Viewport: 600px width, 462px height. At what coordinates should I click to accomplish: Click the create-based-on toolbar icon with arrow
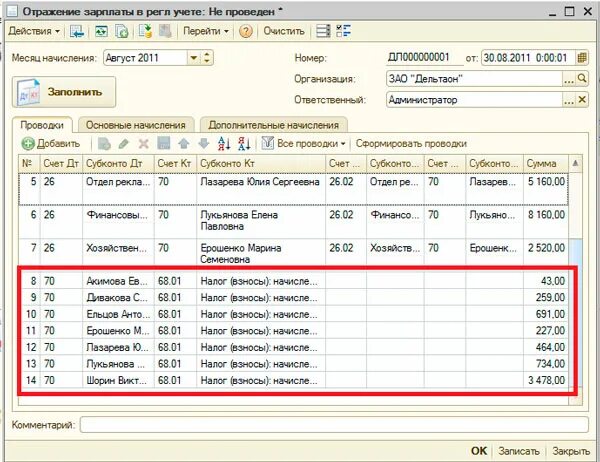pyautogui.click(x=145, y=31)
